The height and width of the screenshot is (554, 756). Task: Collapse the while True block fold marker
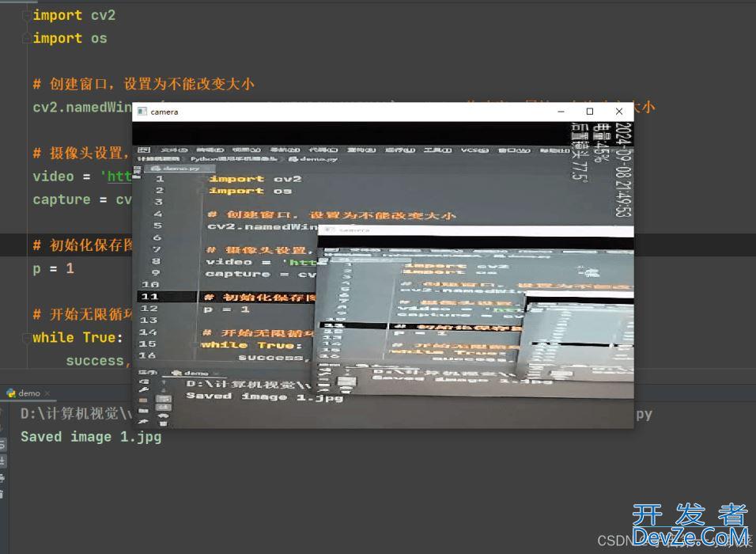click(x=27, y=338)
